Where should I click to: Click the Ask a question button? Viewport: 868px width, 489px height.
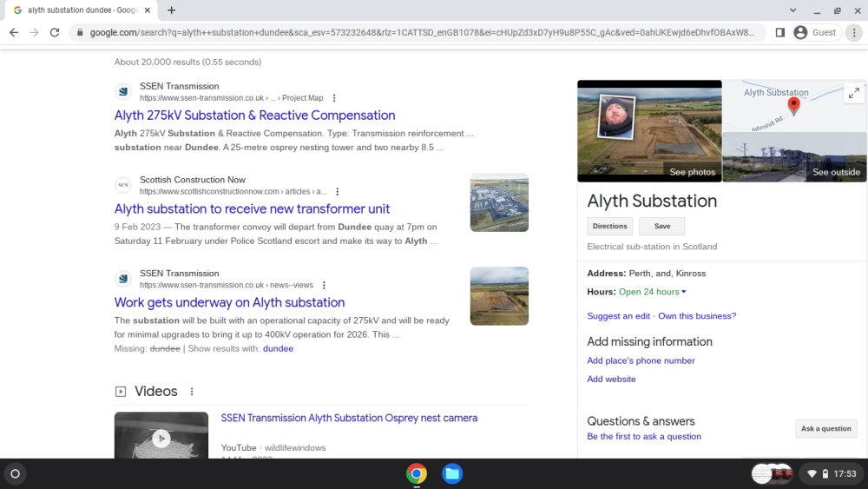tap(826, 429)
